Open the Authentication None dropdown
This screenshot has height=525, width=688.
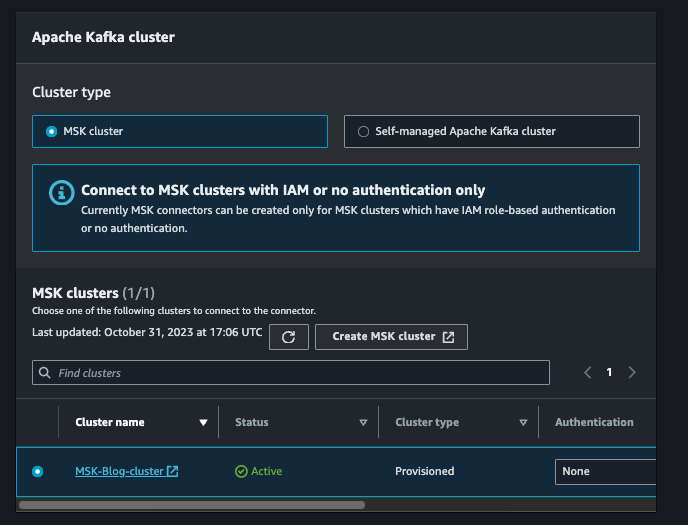606,471
